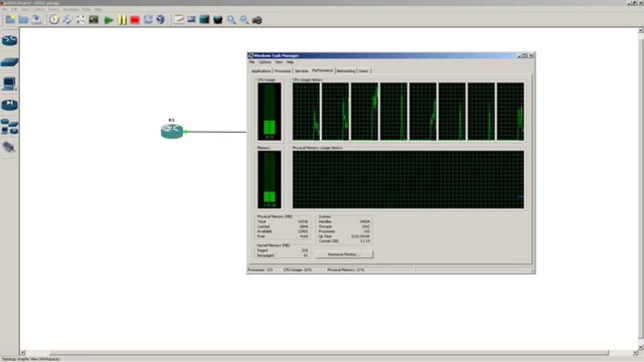Image resolution: width=644 pixels, height=362 pixels.
Task: Click the Save project icon
Action: [36, 20]
